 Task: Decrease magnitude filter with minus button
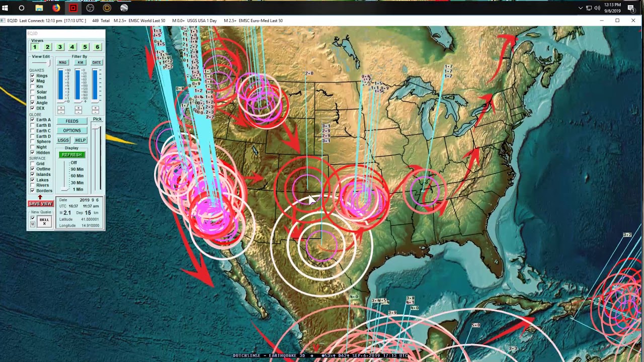[61, 112]
